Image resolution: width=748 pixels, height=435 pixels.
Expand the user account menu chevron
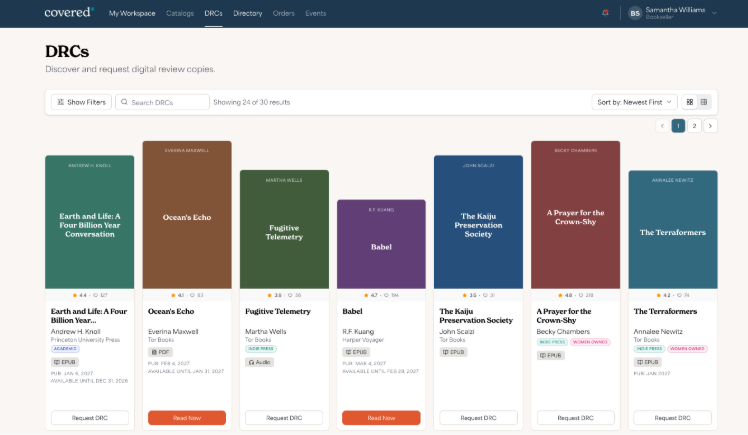pyautogui.click(x=714, y=13)
